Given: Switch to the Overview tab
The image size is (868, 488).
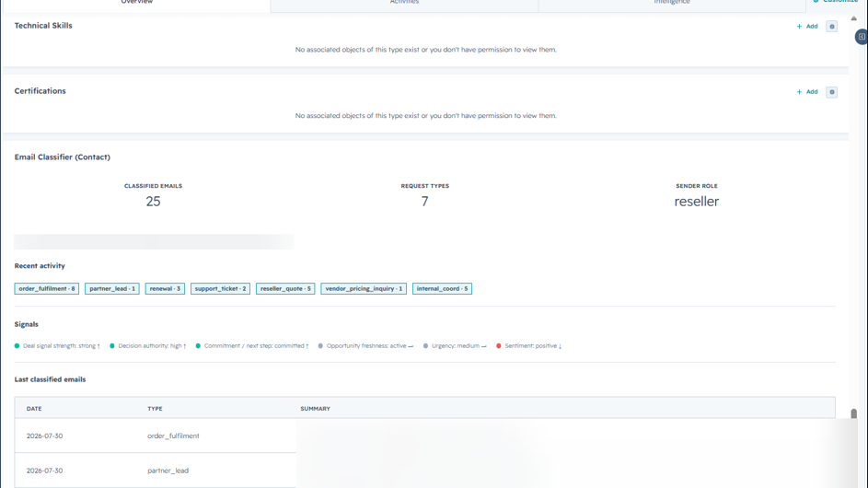Looking at the screenshot, I should point(136,3).
